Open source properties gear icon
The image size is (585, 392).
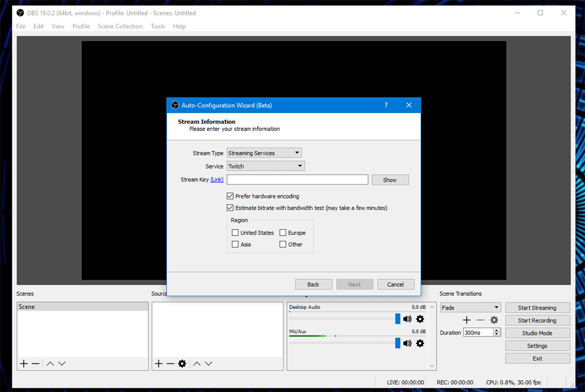(x=182, y=363)
